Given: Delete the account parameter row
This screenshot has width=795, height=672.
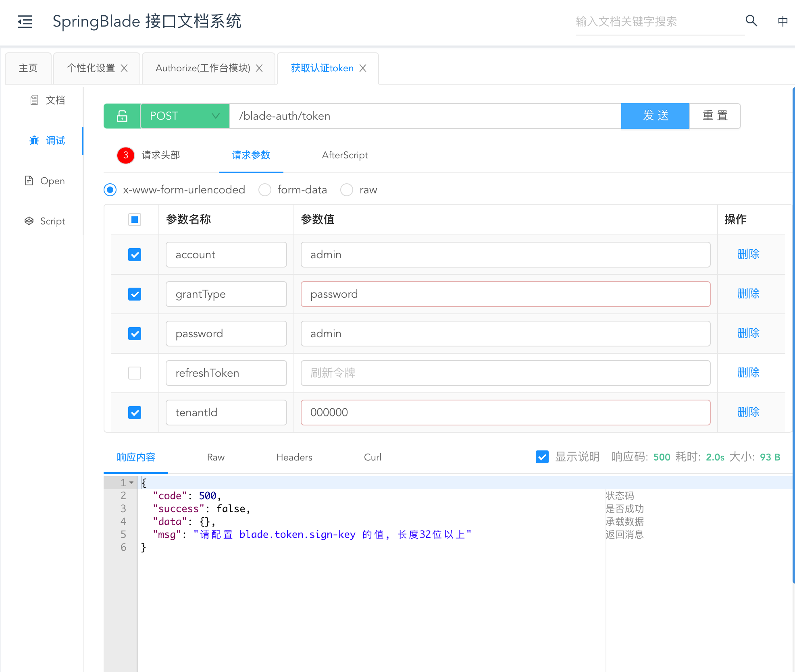Looking at the screenshot, I should pyautogui.click(x=748, y=254).
